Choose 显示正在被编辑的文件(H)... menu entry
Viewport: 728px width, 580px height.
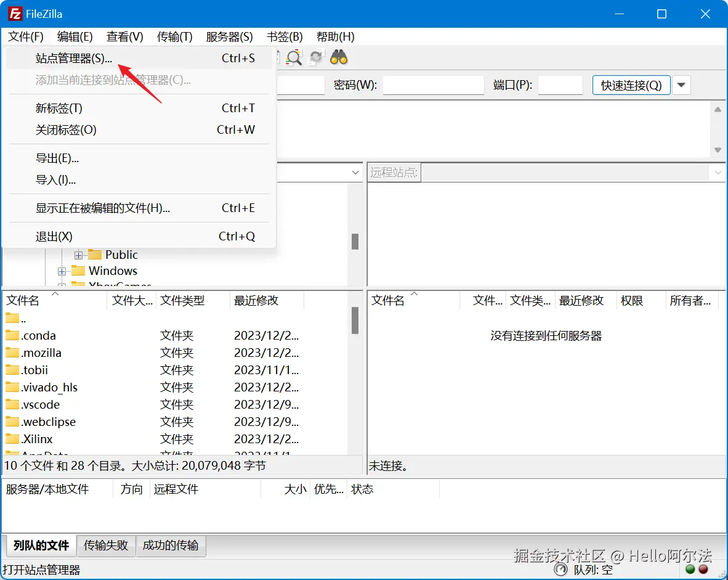pyautogui.click(x=139, y=208)
